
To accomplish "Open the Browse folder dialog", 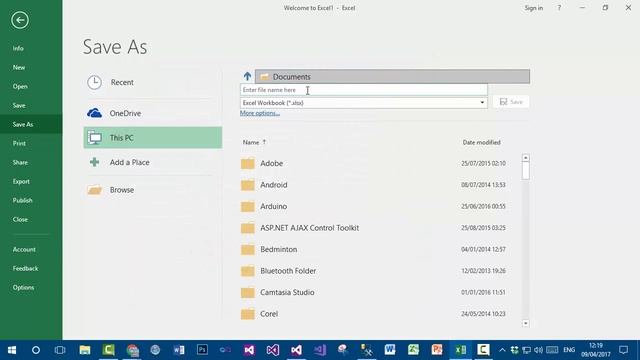I will click(x=153, y=190).
